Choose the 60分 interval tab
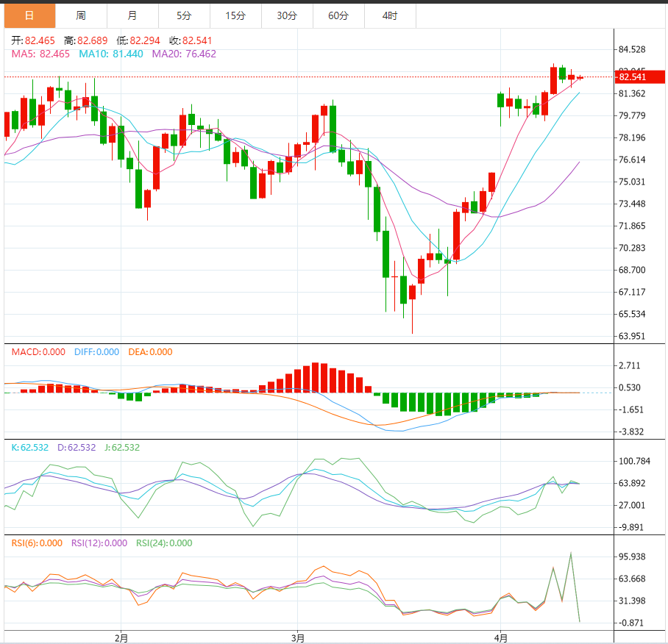668x644 pixels. pos(338,15)
